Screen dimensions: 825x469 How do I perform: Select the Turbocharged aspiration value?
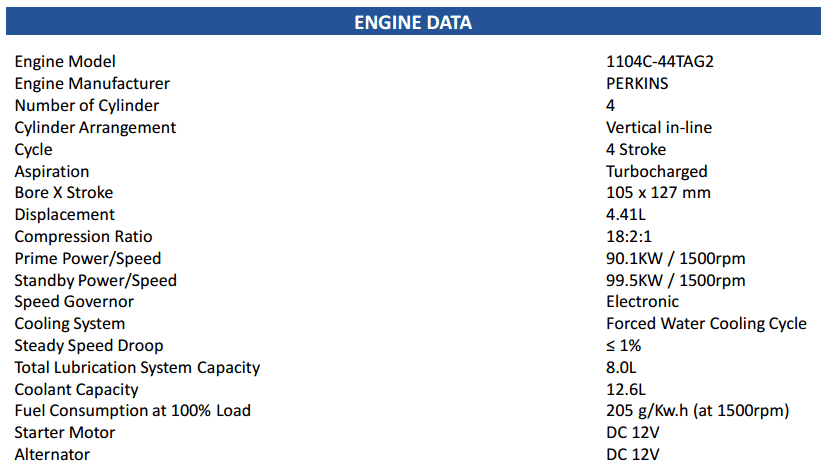(656, 172)
